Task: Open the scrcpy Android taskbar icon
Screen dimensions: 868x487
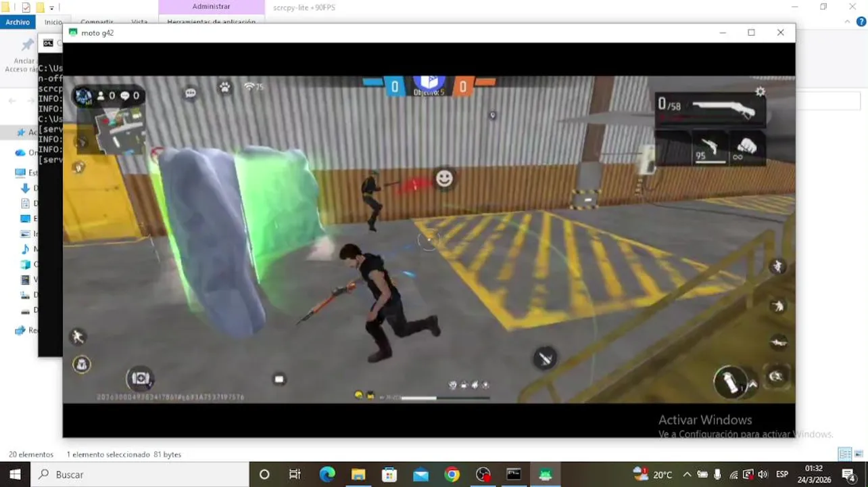Action: [x=545, y=474]
